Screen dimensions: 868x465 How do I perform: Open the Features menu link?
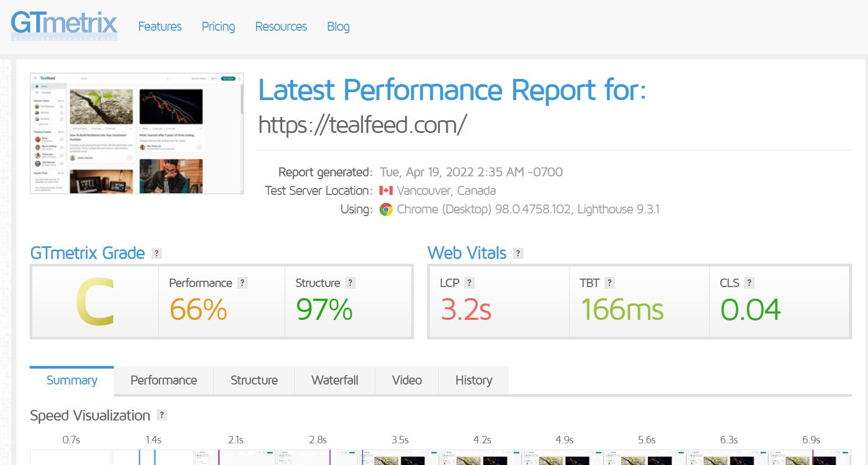pyautogui.click(x=160, y=26)
